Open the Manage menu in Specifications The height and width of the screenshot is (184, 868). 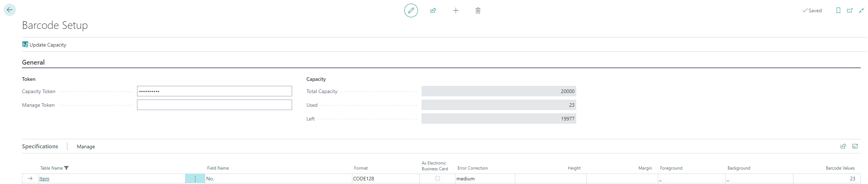(x=86, y=146)
